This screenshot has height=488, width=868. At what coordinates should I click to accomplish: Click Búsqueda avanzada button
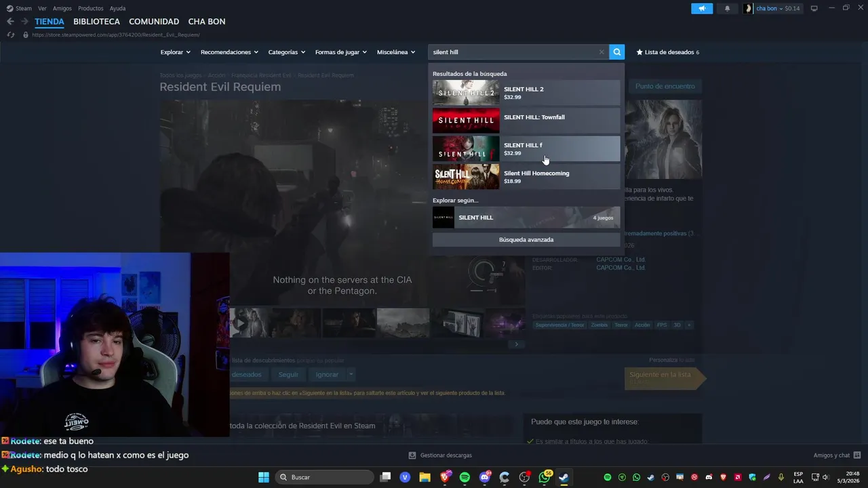click(x=526, y=240)
